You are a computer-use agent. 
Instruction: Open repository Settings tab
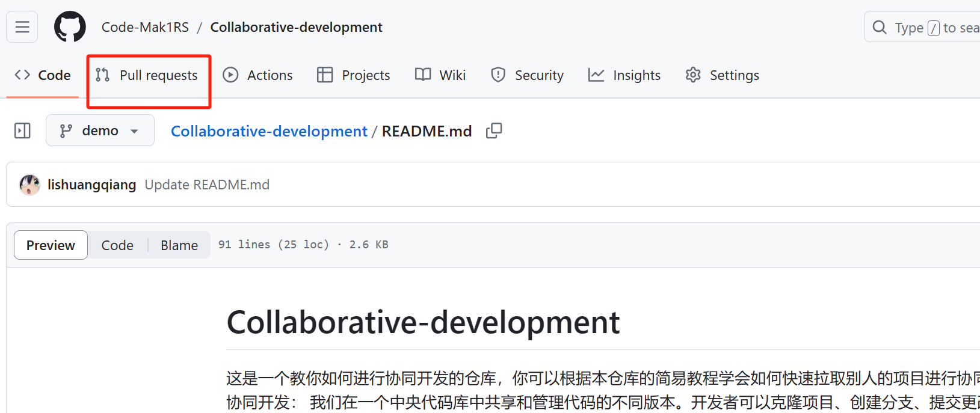pos(723,75)
